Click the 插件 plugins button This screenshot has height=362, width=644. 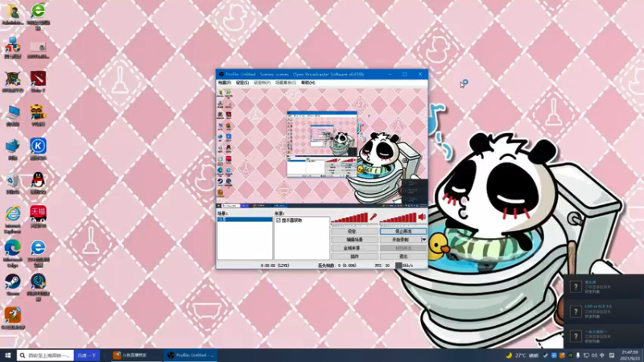[354, 257]
